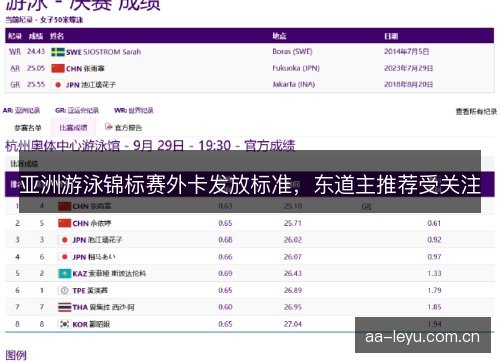Open the KOR athlete name in rank 8
500x362 pixels.
[91, 324]
